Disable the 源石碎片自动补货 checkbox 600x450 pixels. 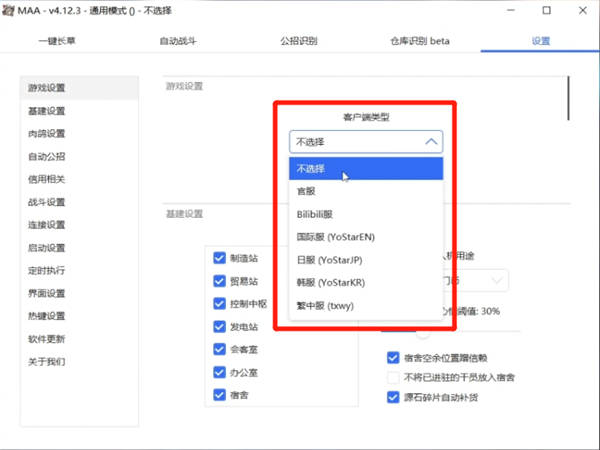[x=392, y=397]
